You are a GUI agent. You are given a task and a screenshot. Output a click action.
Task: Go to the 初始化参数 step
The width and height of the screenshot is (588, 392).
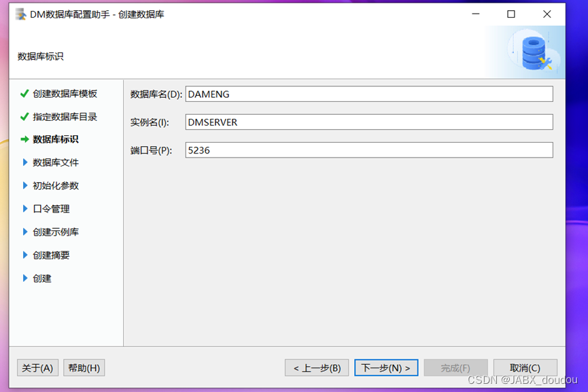(56, 186)
